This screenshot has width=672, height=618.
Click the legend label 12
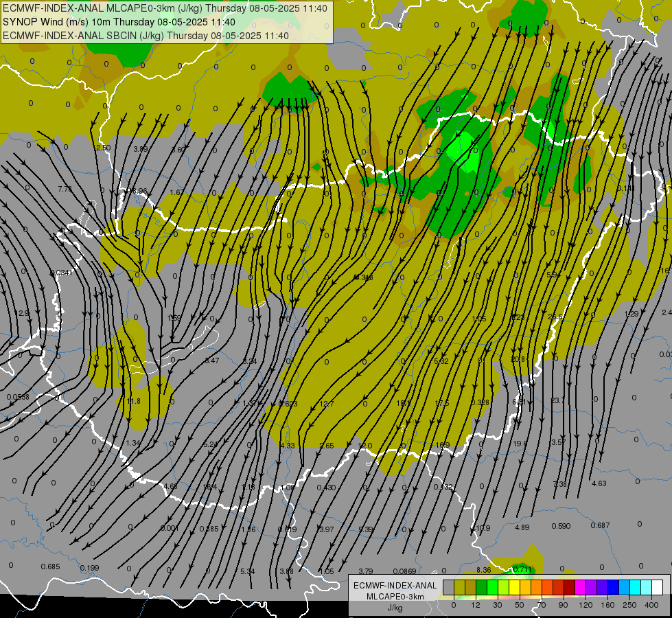[x=475, y=605]
